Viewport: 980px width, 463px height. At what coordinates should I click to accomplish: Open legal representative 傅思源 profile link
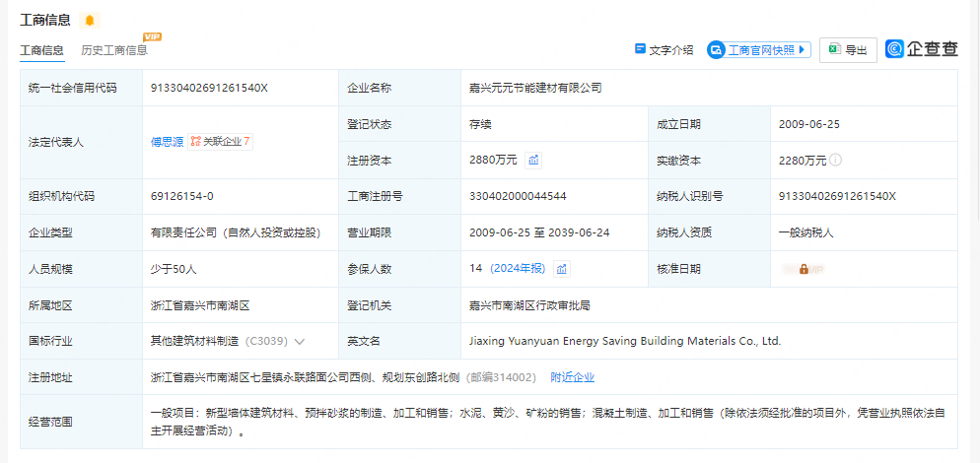click(167, 142)
